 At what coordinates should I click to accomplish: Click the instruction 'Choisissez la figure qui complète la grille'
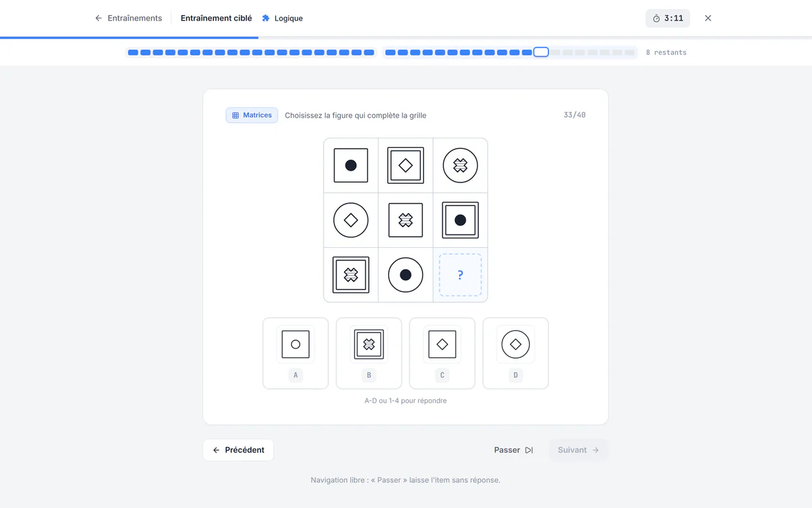click(x=356, y=116)
